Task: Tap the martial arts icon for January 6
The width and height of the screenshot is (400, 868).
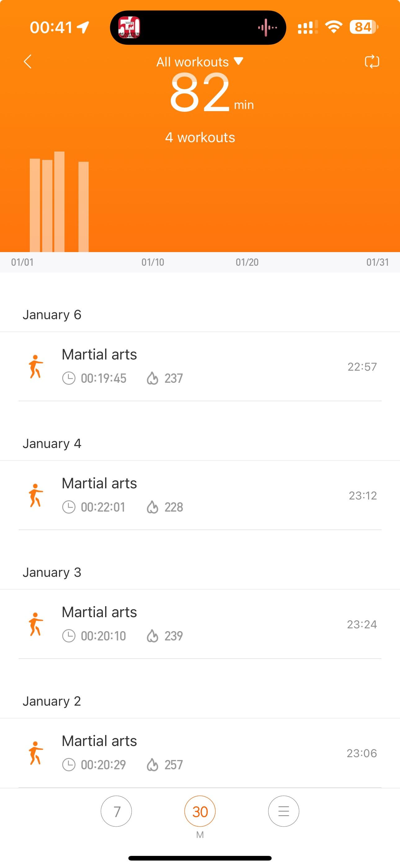Action: pos(36,367)
